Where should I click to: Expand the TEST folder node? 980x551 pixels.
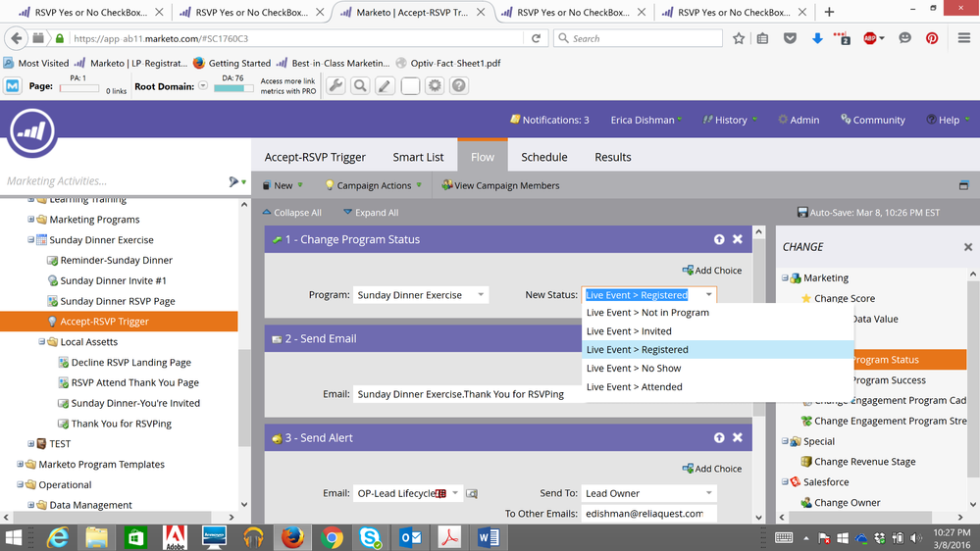point(30,443)
